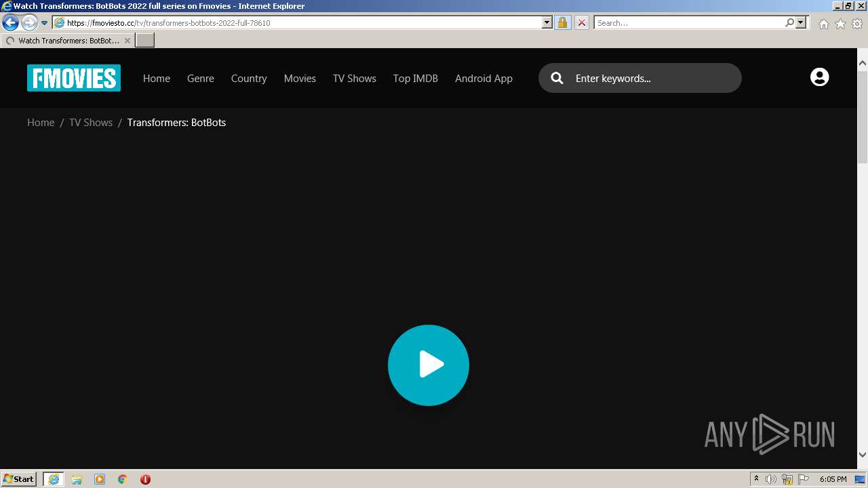
Task: Click the IE search magnifier icon
Action: pyautogui.click(x=789, y=22)
